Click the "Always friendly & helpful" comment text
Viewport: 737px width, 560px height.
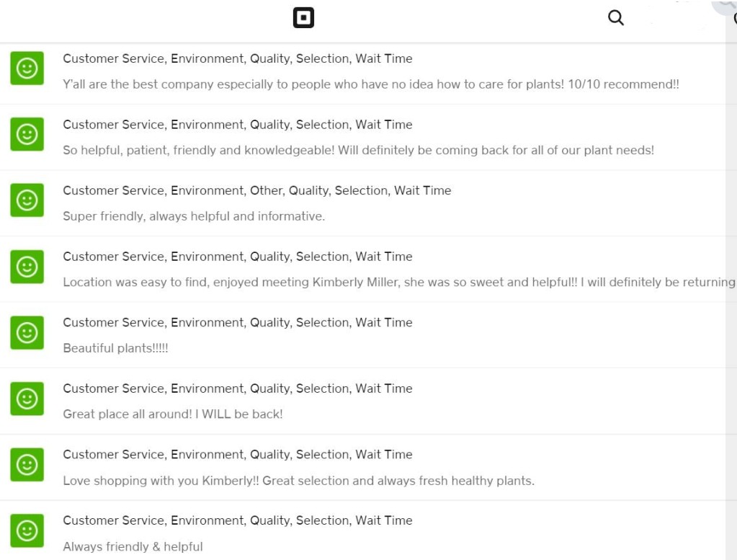tap(133, 547)
